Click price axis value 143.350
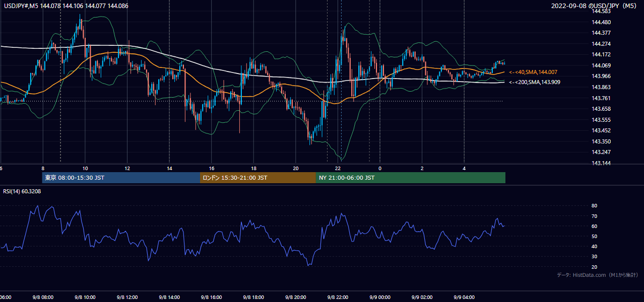644x302 pixels. pos(602,141)
